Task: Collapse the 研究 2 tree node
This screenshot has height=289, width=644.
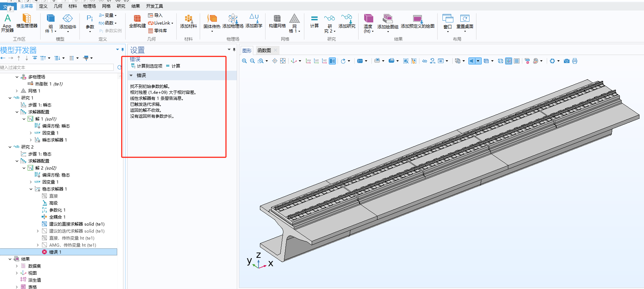Action: (x=10, y=147)
